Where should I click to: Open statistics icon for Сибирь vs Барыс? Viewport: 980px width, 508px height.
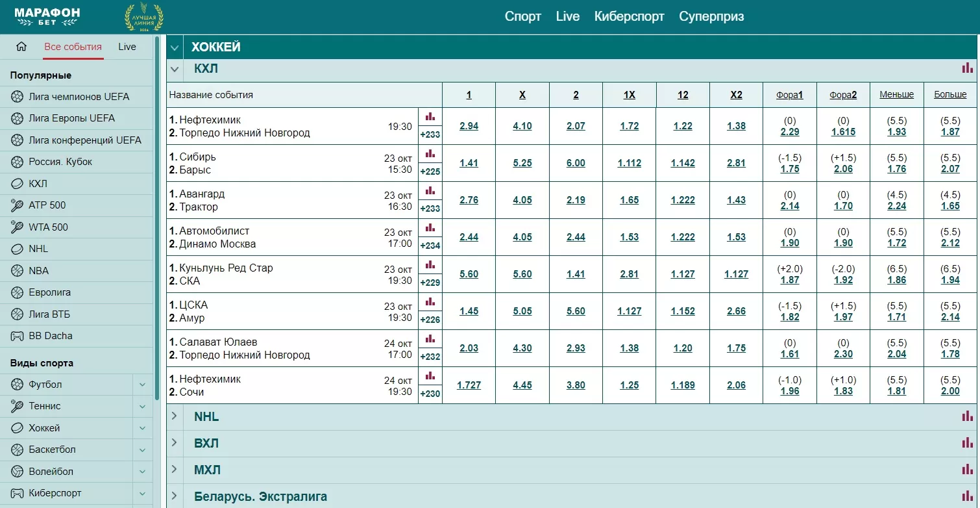[x=430, y=154]
